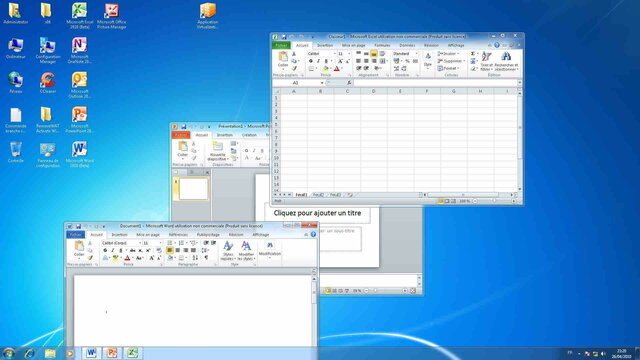Select the Corbeille recycle bin icon
640x360 pixels.
(x=16, y=152)
